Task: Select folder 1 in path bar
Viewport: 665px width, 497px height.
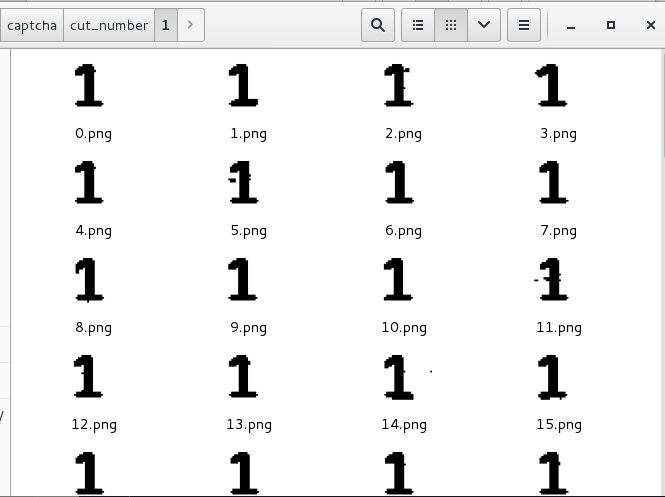Action: (x=166, y=25)
